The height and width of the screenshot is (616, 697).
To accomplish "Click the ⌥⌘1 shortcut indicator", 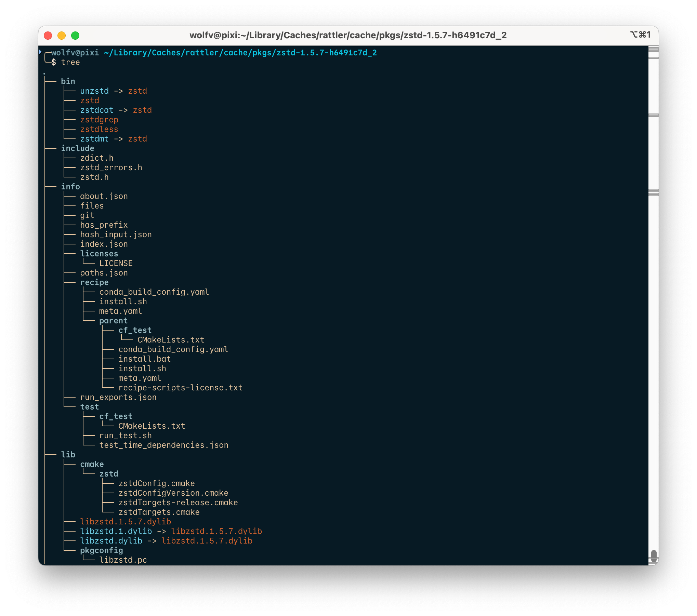I will pyautogui.click(x=640, y=35).
